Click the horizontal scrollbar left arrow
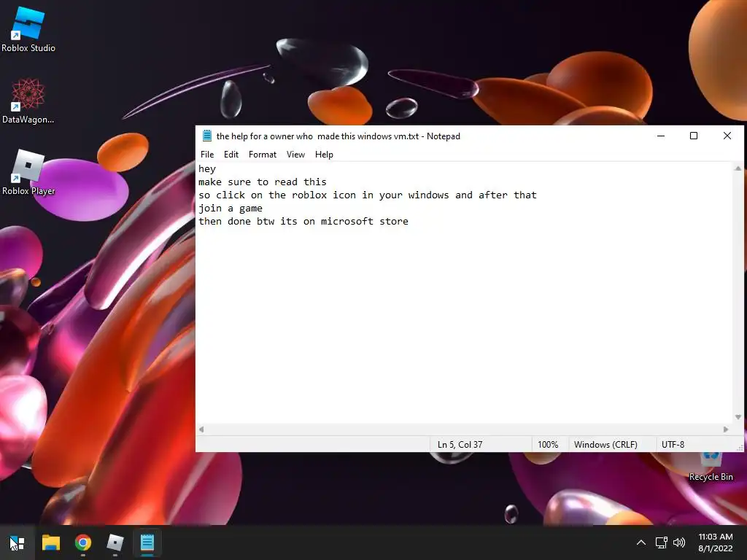 coord(201,429)
